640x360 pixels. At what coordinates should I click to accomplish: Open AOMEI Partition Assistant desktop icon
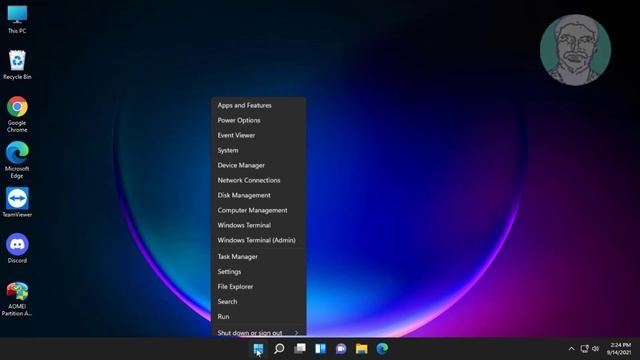17,299
